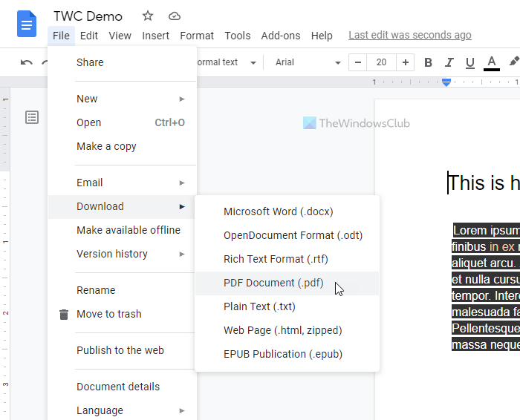Download as Plain Text (.txt)

[287, 306]
